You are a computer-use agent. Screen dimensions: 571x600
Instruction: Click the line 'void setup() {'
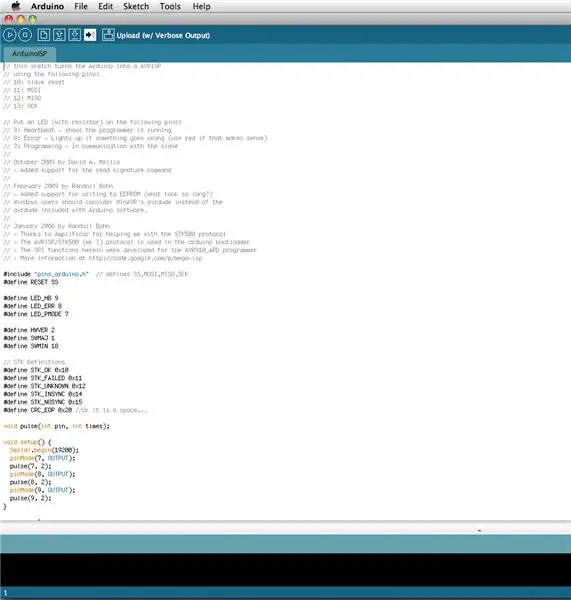tap(27, 442)
